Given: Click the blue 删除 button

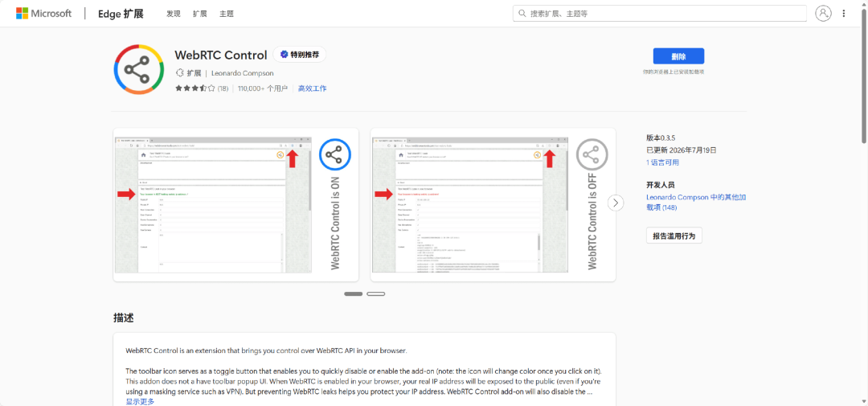Looking at the screenshot, I should 678,56.
